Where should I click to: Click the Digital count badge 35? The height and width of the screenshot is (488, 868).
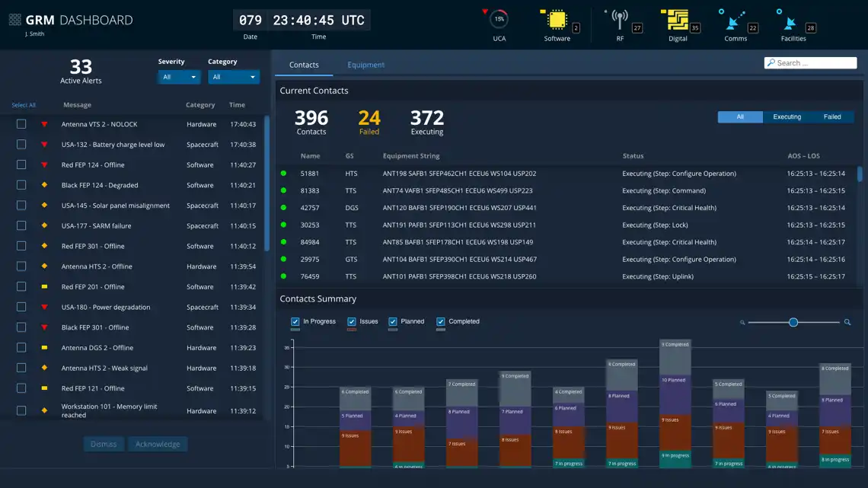pos(694,27)
